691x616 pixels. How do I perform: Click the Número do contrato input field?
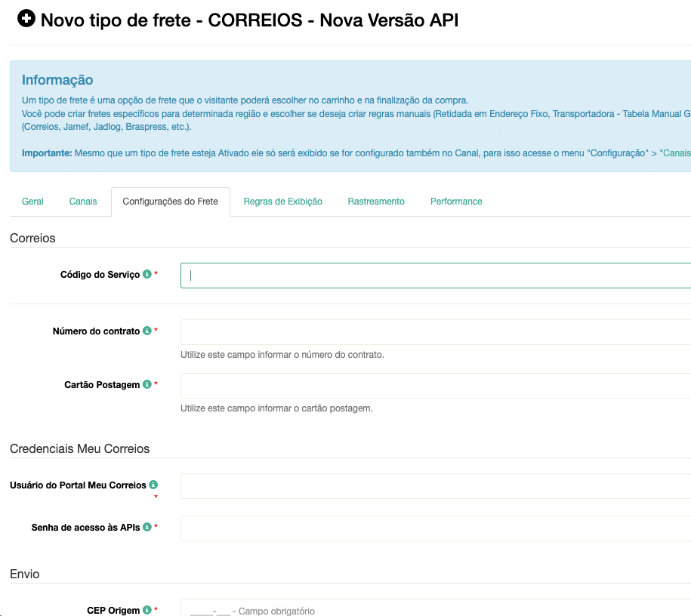click(436, 332)
